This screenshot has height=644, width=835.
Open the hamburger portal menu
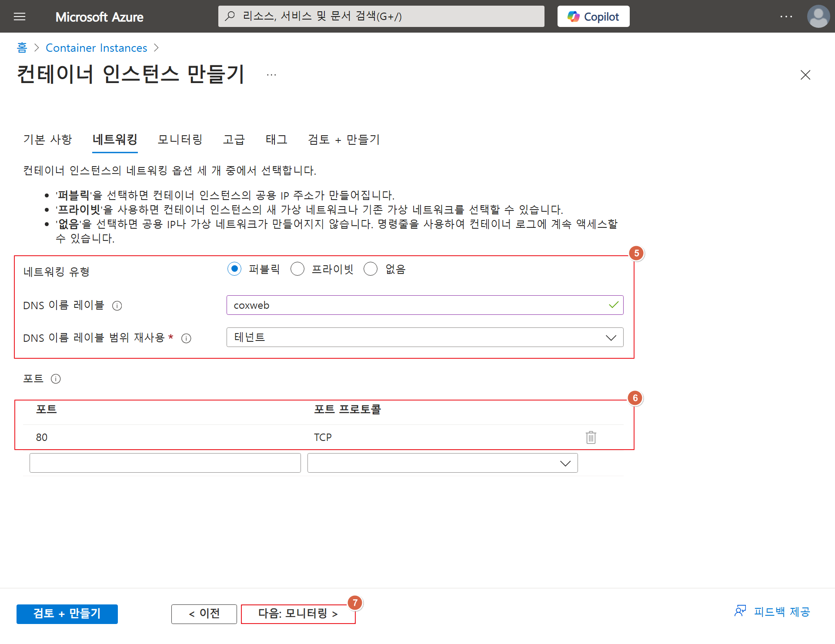pyautogui.click(x=20, y=17)
